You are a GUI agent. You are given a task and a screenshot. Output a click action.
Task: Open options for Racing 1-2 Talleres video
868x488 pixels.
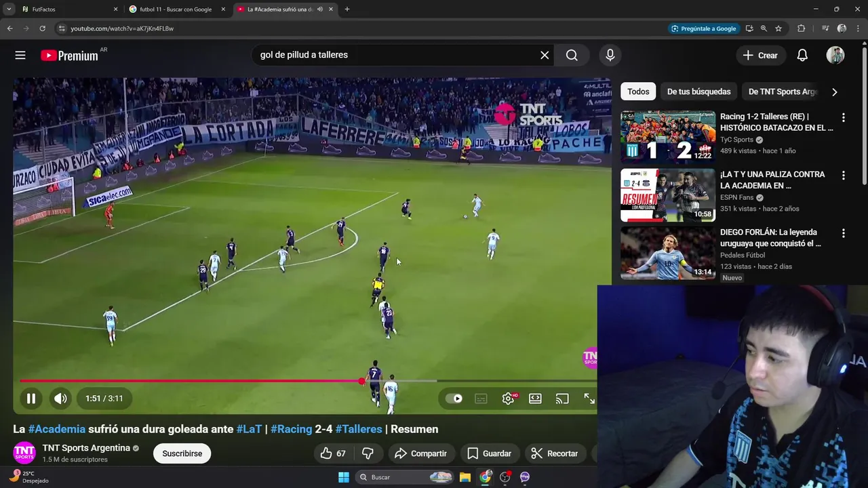(844, 117)
